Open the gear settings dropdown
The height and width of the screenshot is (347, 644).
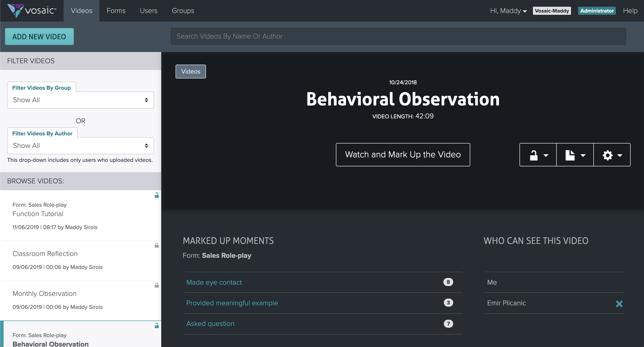pyautogui.click(x=612, y=155)
